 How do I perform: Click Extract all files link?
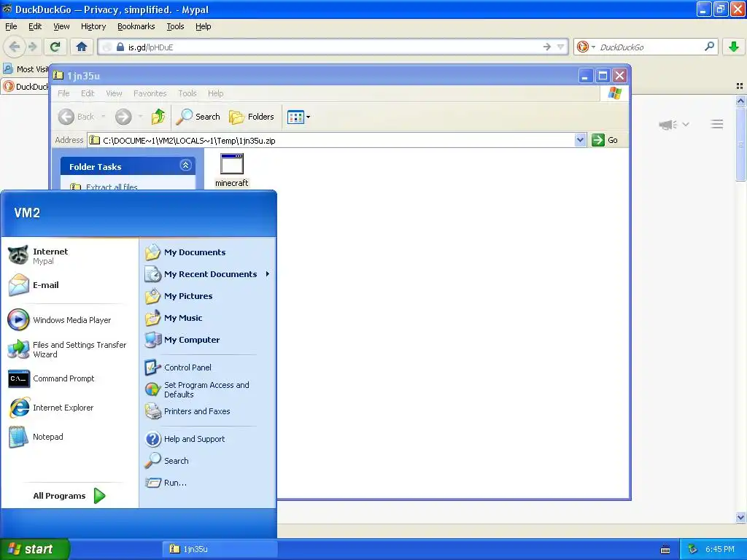(112, 187)
